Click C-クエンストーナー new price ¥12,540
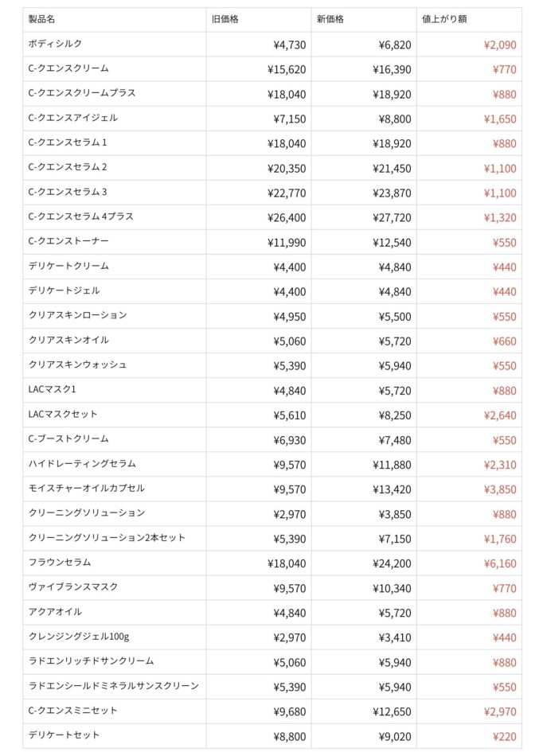535x756 pixels. (392, 242)
